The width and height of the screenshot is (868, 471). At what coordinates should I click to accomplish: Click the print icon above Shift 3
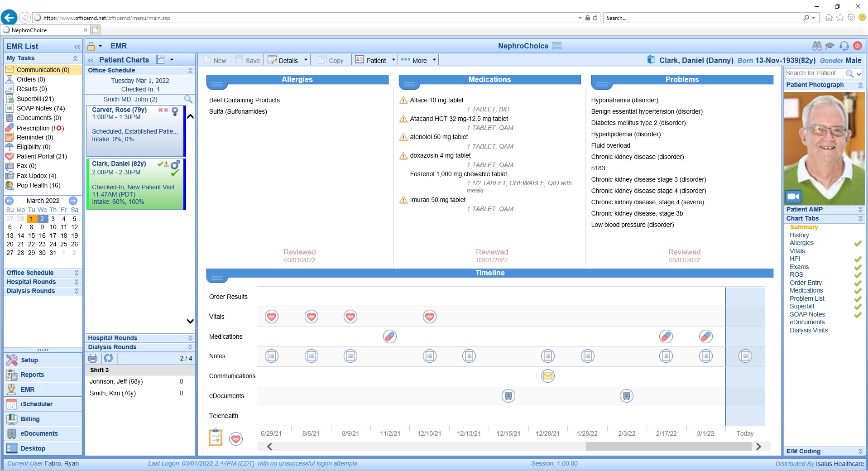pos(93,358)
